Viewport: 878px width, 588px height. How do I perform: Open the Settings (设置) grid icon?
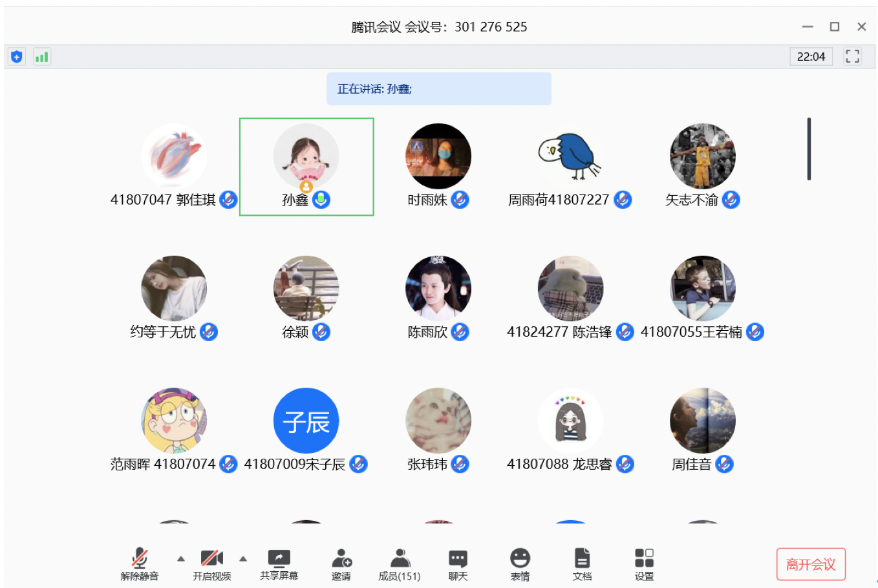point(644,564)
